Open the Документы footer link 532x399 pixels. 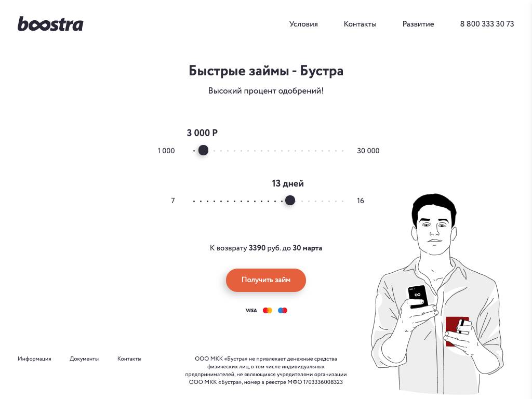84,358
